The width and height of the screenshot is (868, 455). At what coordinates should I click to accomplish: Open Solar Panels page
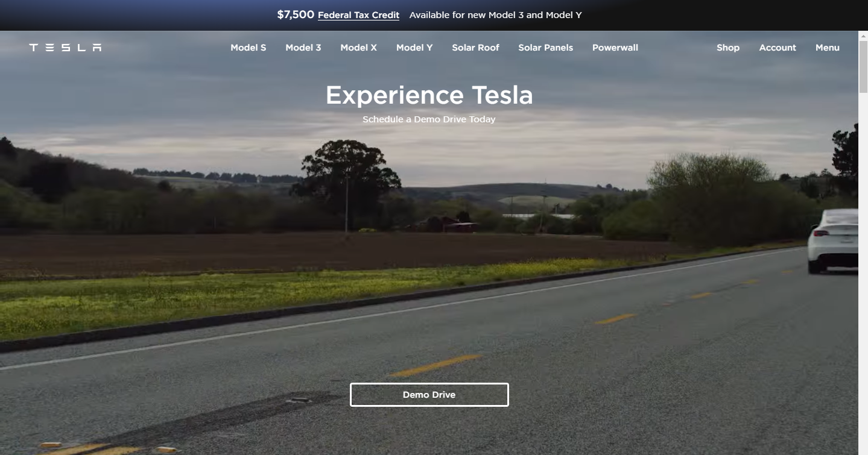(545, 48)
